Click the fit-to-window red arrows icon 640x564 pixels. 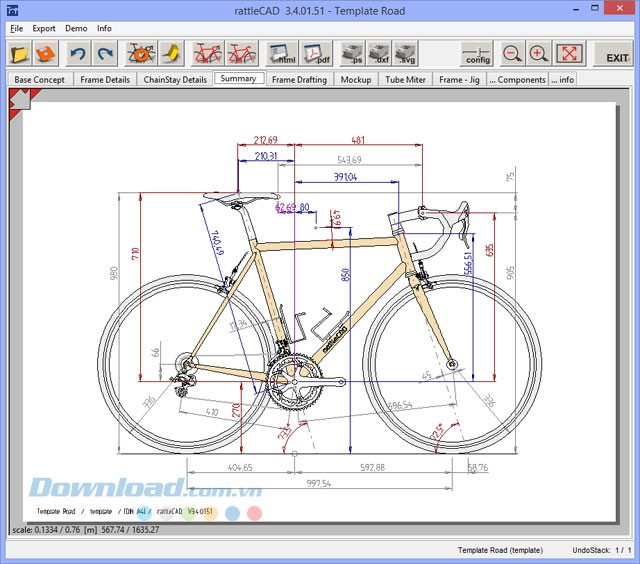568,53
